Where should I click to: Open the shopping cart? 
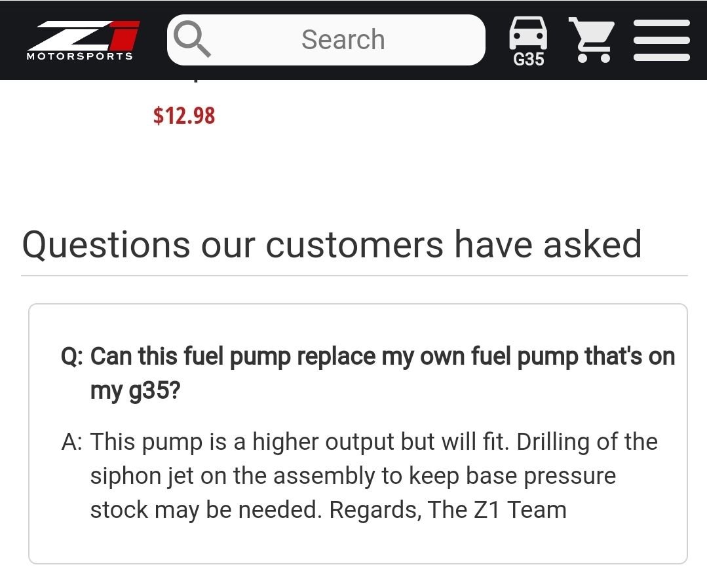point(590,40)
